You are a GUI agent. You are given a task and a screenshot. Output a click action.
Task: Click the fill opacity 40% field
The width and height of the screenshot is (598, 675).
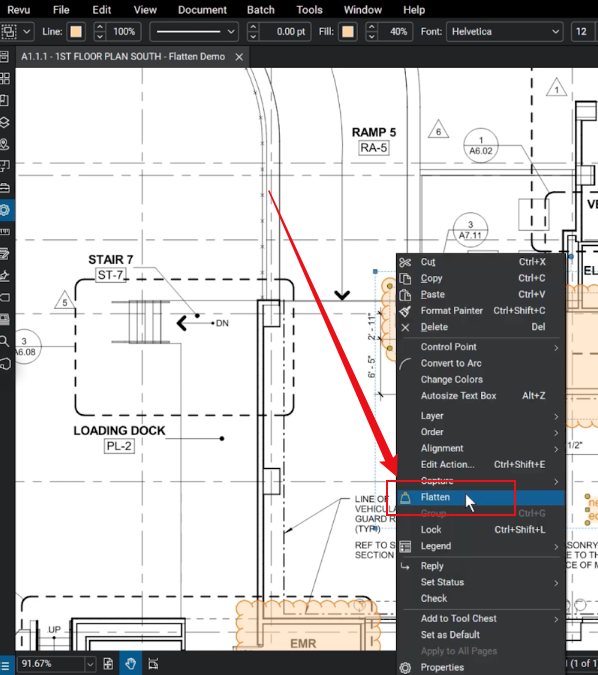(394, 31)
